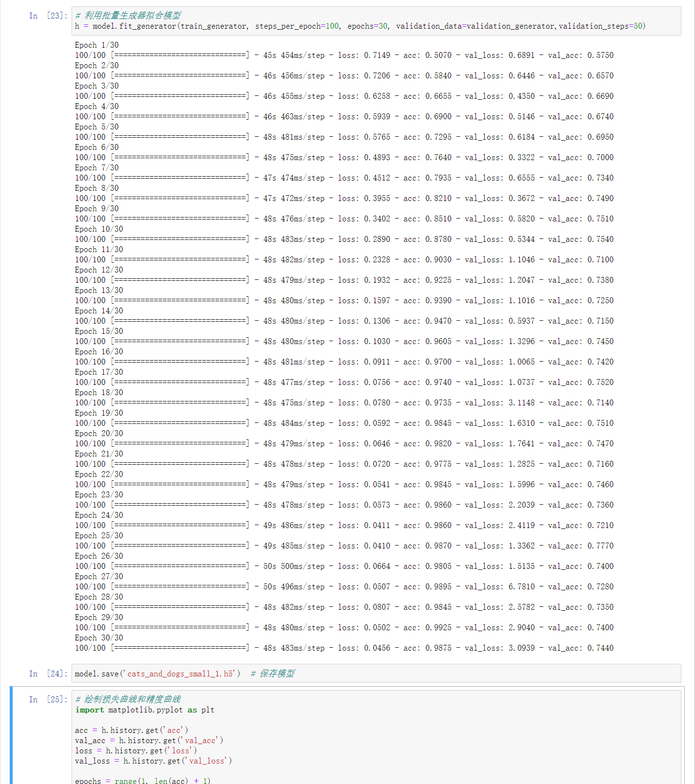Click the validation_steps=50 argument

(x=601, y=26)
